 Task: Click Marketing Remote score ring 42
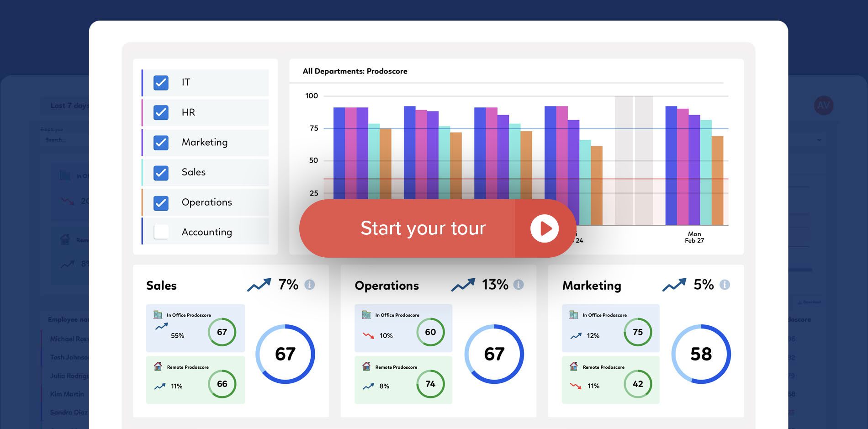tap(638, 384)
